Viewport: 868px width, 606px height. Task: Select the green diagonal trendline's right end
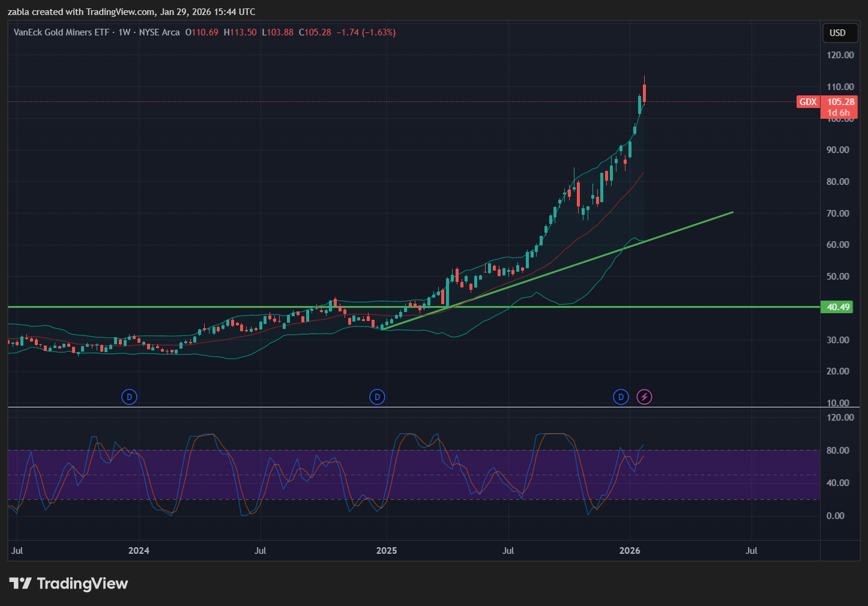point(732,212)
